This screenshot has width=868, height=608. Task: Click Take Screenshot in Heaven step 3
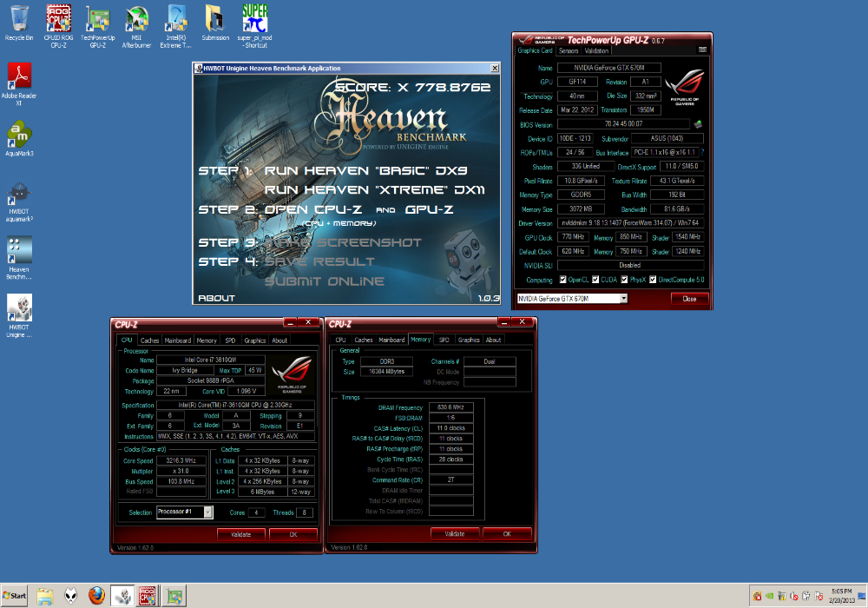[343, 242]
